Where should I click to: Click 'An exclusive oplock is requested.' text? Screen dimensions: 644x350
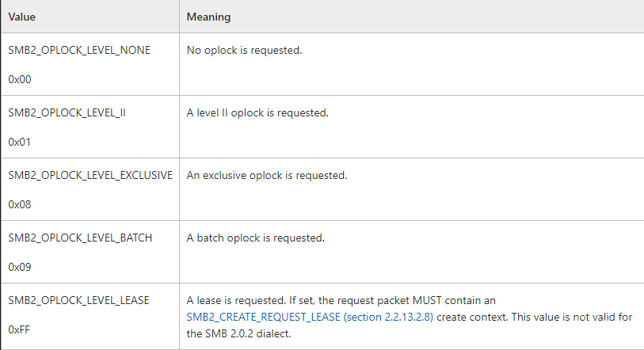pos(267,175)
